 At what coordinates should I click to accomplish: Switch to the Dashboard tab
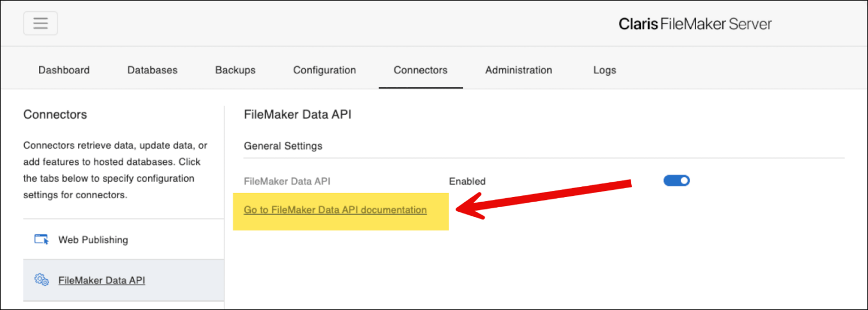click(64, 70)
